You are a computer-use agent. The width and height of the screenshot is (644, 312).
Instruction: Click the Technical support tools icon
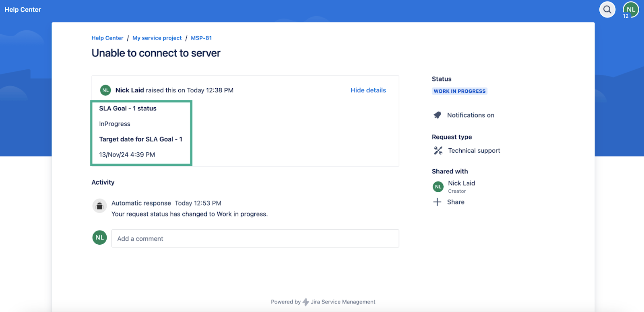pos(438,150)
